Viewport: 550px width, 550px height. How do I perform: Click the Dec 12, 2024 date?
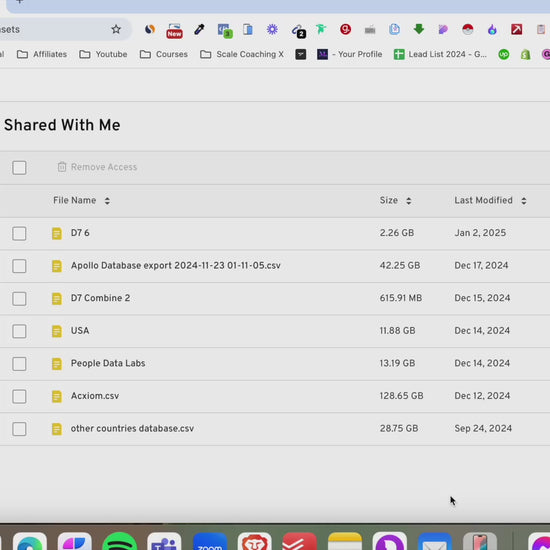[x=482, y=396]
